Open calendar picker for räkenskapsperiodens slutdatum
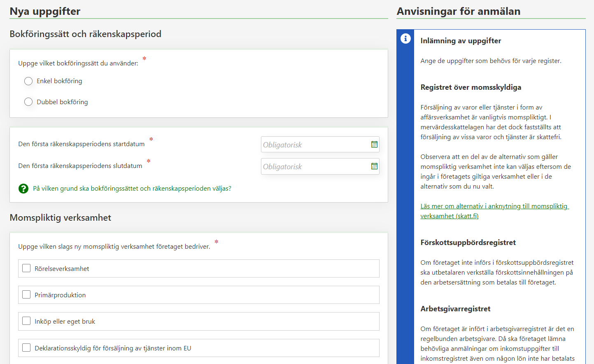The height and width of the screenshot is (364, 594). (x=374, y=166)
